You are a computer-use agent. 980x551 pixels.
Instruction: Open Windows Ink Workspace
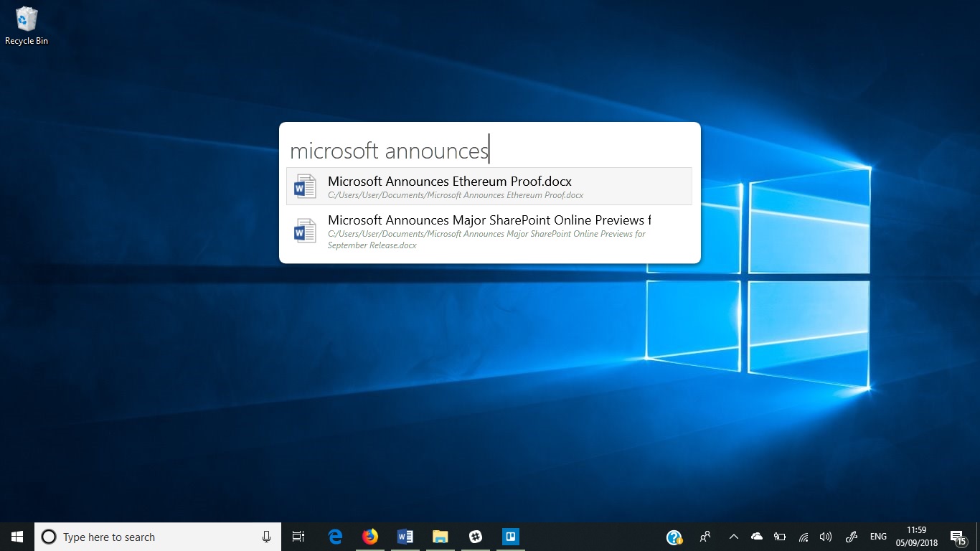coord(851,536)
